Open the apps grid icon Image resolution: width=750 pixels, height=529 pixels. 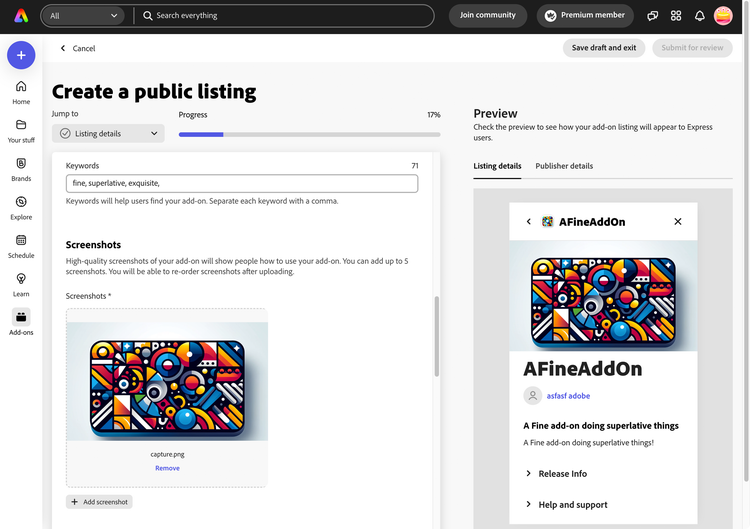point(676,16)
